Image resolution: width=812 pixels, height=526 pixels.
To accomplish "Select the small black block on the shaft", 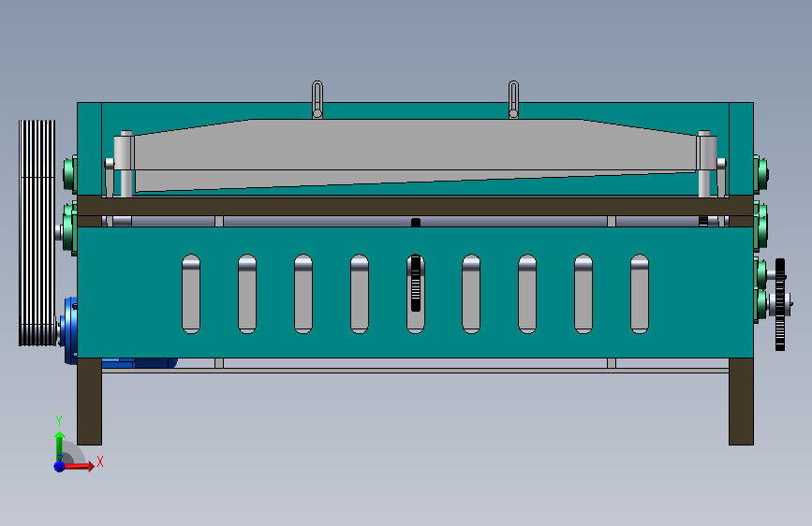I will coord(415,222).
